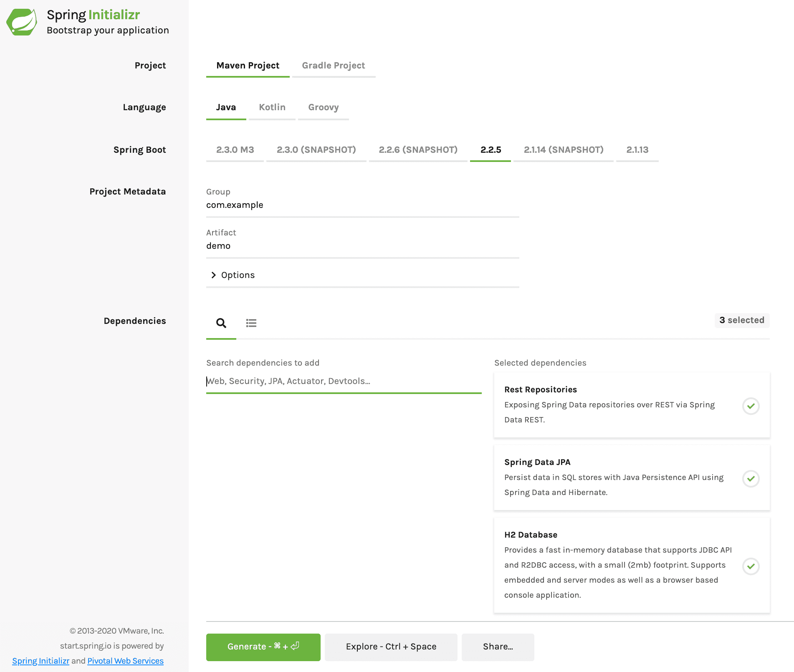
Task: Open the Share... dialog
Action: [x=498, y=647]
